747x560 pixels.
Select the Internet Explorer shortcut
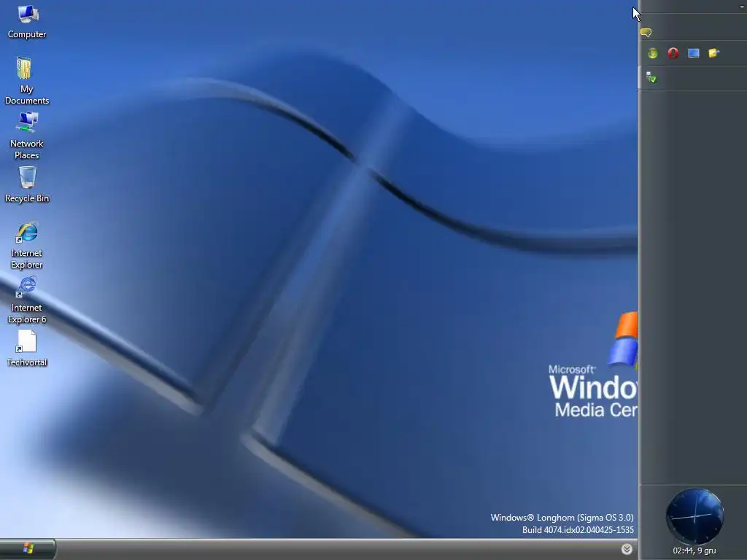point(27,245)
